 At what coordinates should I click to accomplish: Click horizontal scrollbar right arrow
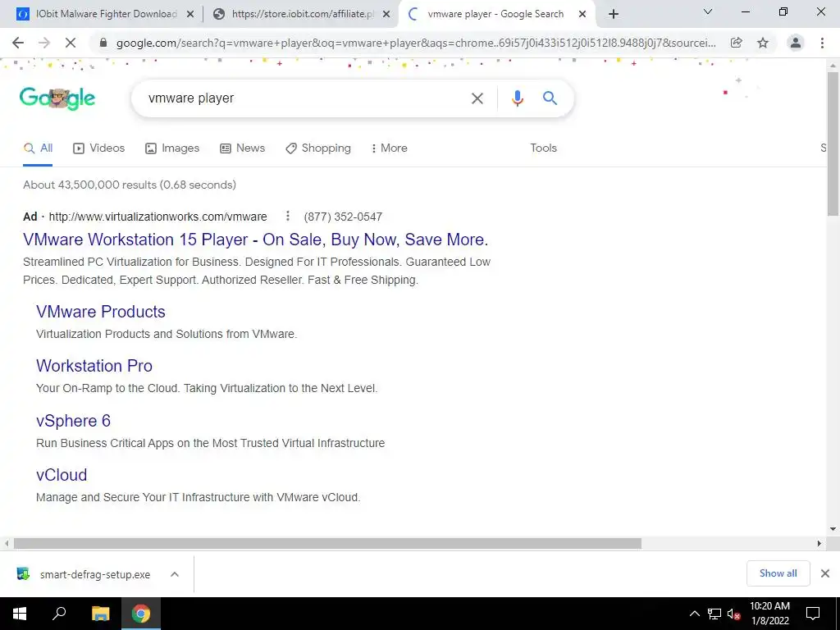[819, 543]
